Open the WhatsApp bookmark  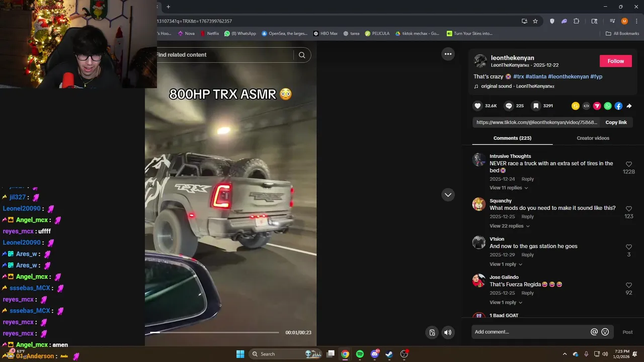tap(240, 34)
